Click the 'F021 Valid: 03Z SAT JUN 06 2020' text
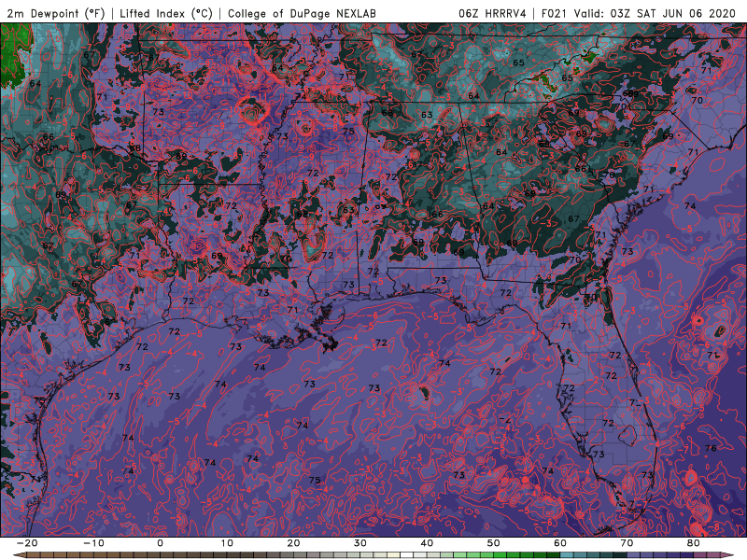747x560 pixels. pyautogui.click(x=639, y=13)
